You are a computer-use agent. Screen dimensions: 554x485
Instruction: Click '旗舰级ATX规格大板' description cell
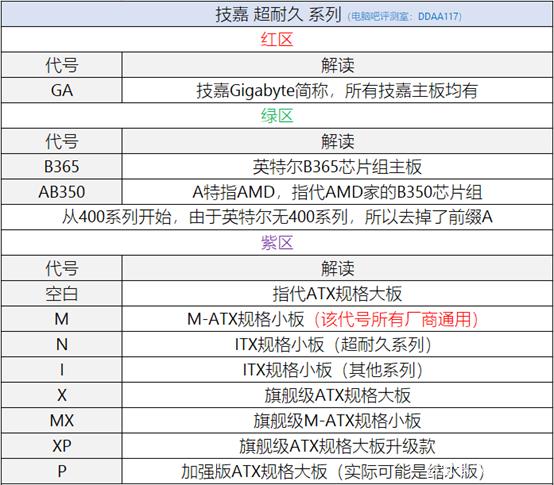[x=337, y=395]
